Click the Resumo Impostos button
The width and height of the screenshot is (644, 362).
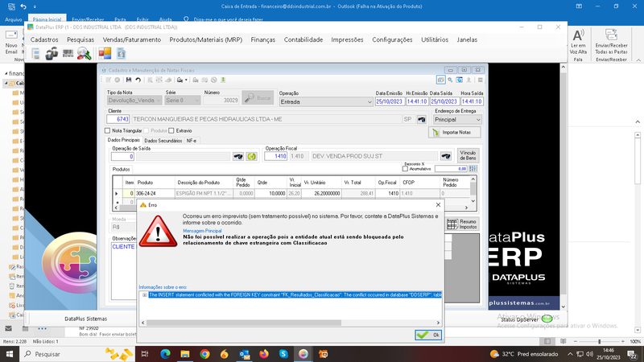coord(462,224)
